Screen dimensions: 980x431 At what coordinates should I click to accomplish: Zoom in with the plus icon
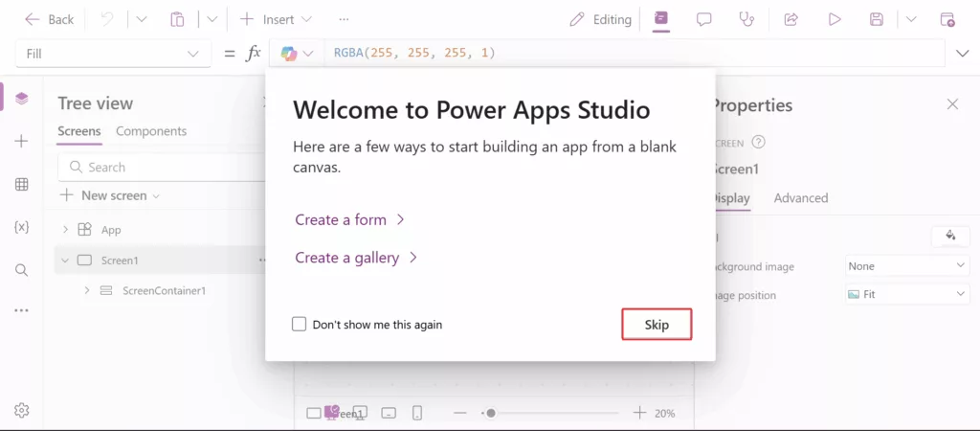pos(639,413)
